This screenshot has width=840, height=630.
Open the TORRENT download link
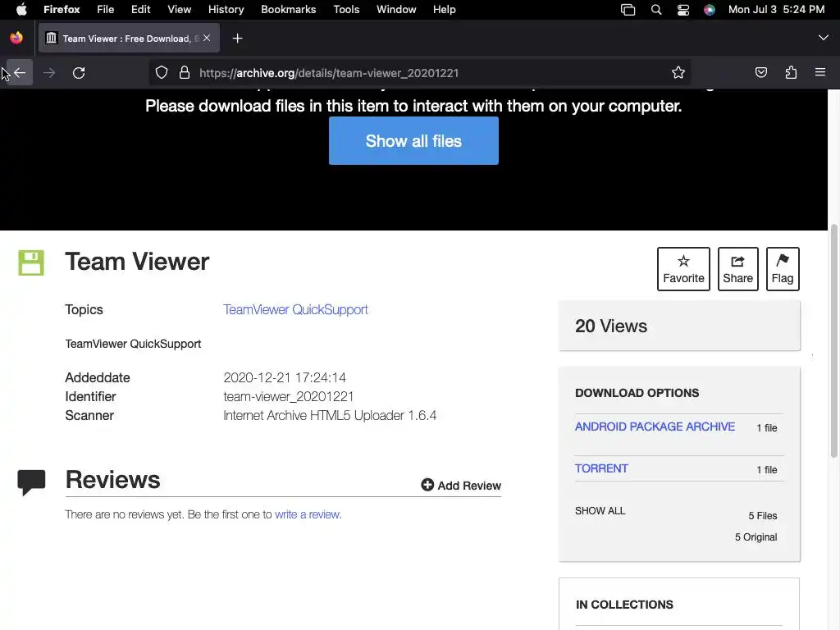(x=601, y=468)
